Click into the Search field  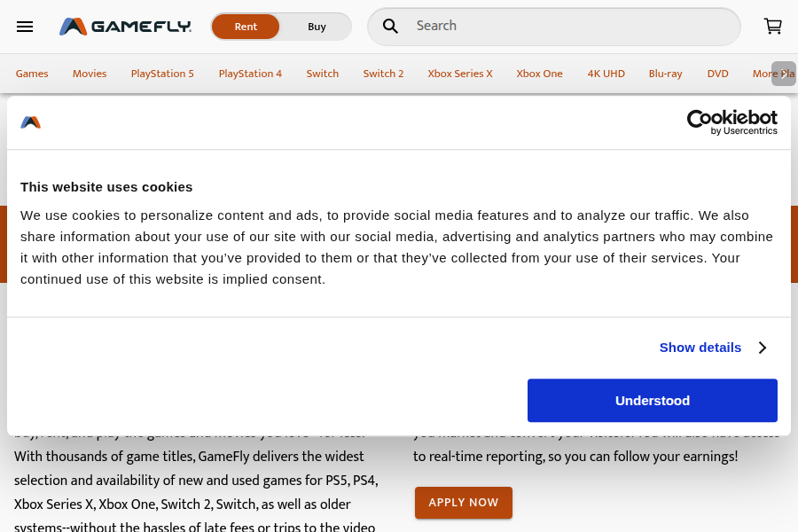567,27
